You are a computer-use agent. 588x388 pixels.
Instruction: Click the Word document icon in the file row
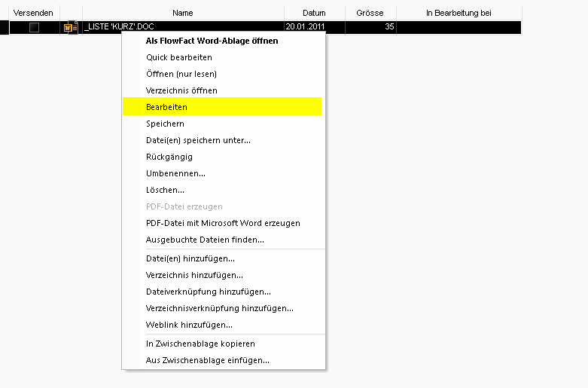coord(71,27)
